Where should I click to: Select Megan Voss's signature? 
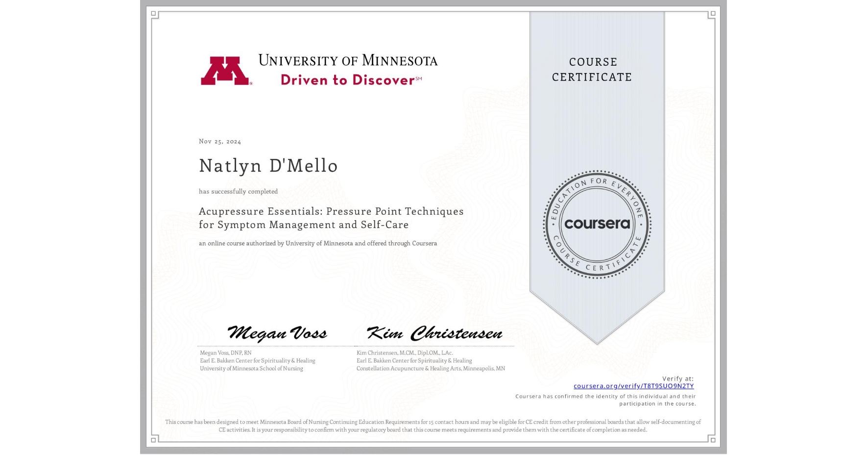coord(278,333)
